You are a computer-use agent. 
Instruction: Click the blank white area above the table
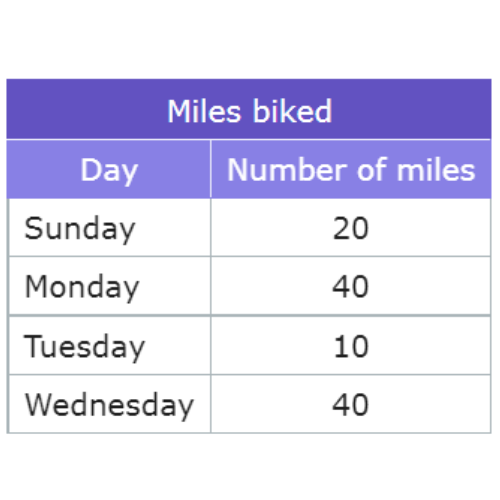250,38
